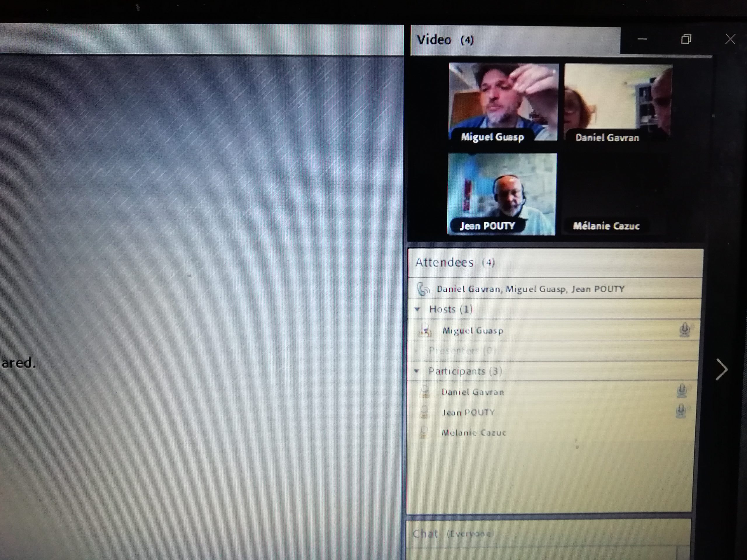This screenshot has height=560, width=747.
Task: Click the Attendees (4) pod title
Action: coord(455,262)
